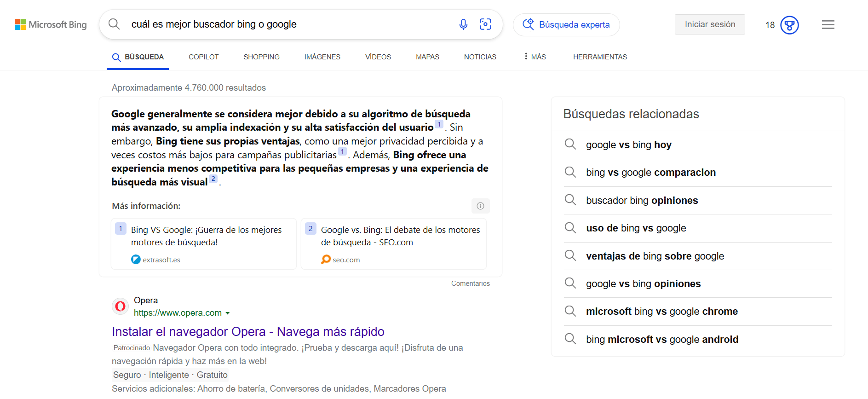Click citation 1 after 'satisfacción del usuario'
This screenshot has width=868, height=399.
(439, 125)
